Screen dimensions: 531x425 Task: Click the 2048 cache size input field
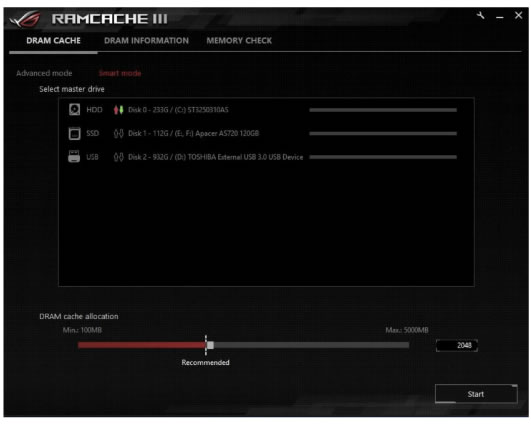[x=456, y=345]
